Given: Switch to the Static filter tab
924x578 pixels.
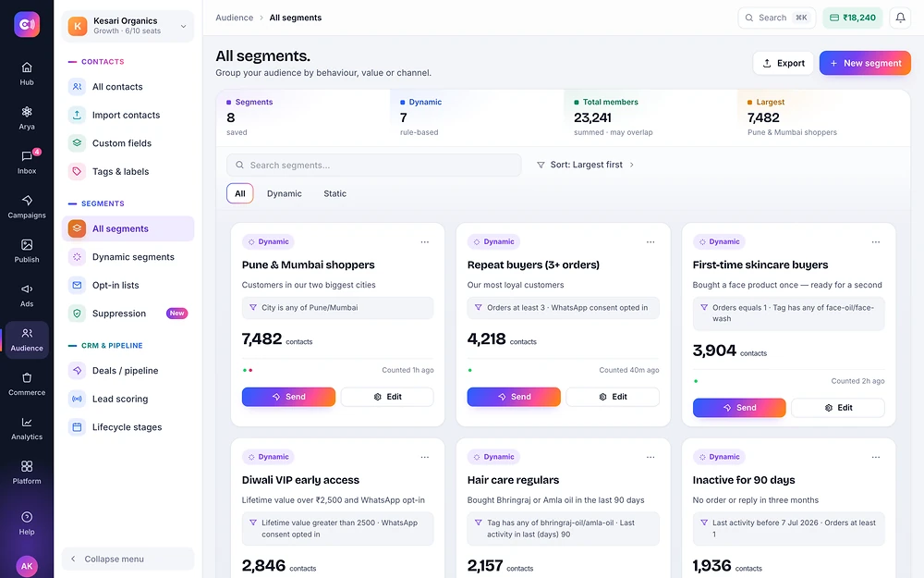Looking at the screenshot, I should (334, 193).
